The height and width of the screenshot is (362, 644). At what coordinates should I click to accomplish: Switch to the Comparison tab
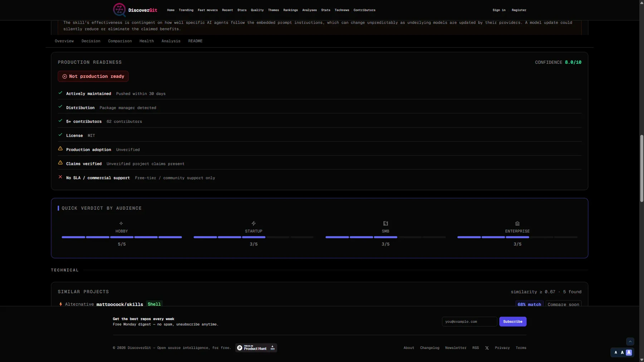coord(120,41)
